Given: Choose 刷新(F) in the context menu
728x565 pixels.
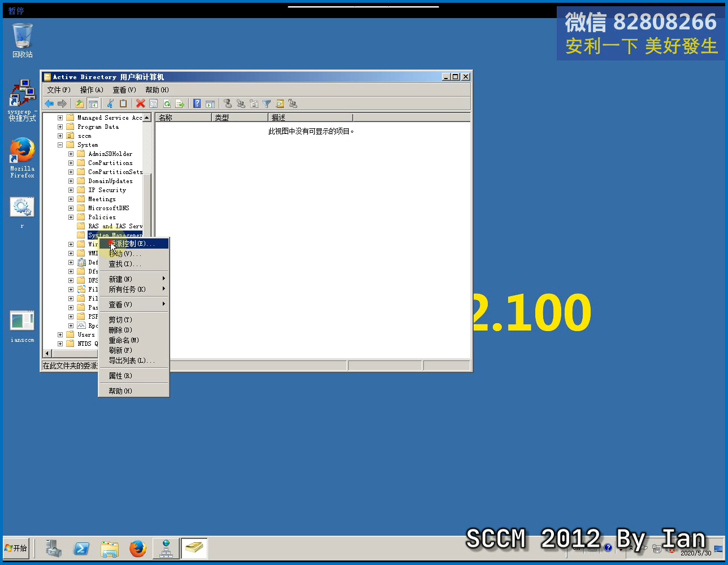Looking at the screenshot, I should point(134,350).
